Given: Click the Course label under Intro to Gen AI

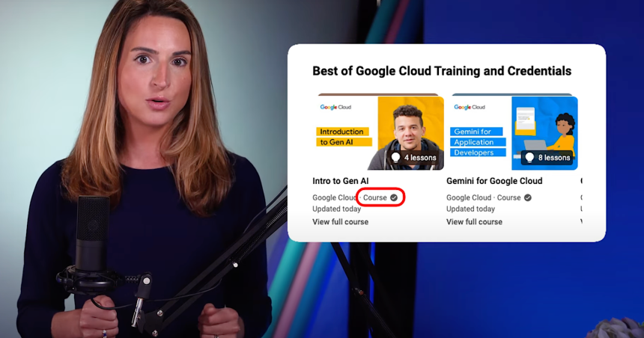Looking at the screenshot, I should point(374,197).
